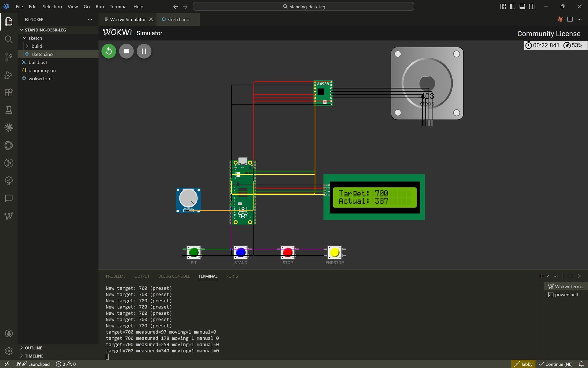Open the Testing flask panel
Viewport: 588px width, 368px height.
click(x=9, y=110)
